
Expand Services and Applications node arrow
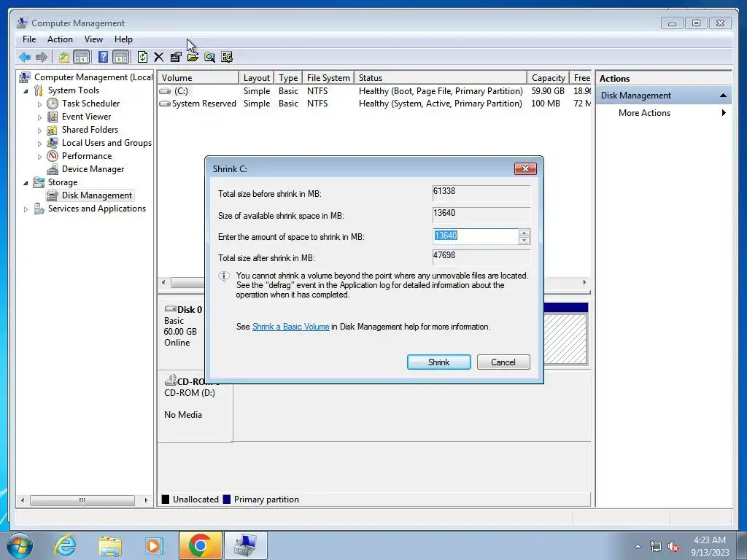tap(26, 209)
